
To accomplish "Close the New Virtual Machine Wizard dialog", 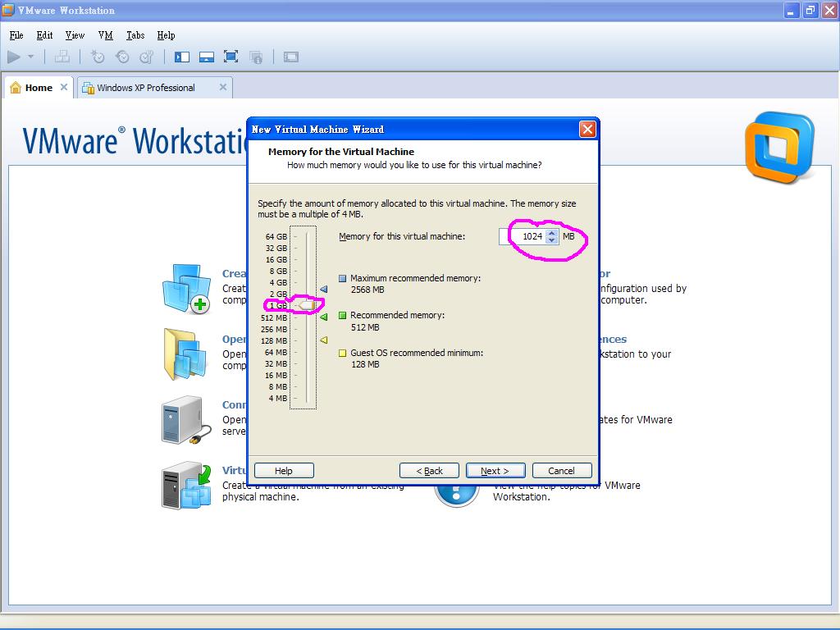I will (587, 129).
